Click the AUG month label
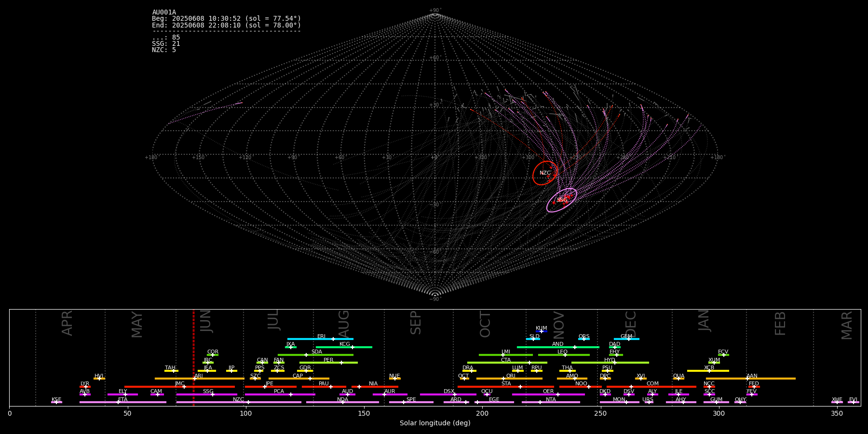This screenshot has height=434, width=868. tap(344, 324)
